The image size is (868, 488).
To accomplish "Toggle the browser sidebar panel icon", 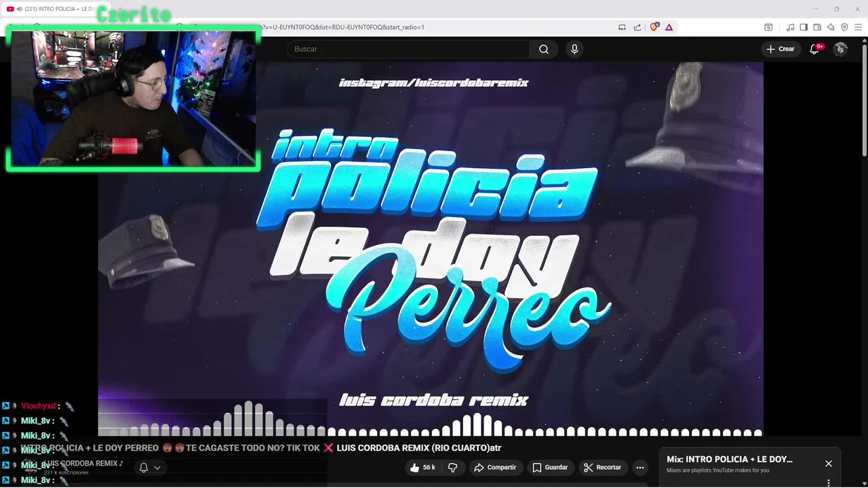I will (x=804, y=27).
